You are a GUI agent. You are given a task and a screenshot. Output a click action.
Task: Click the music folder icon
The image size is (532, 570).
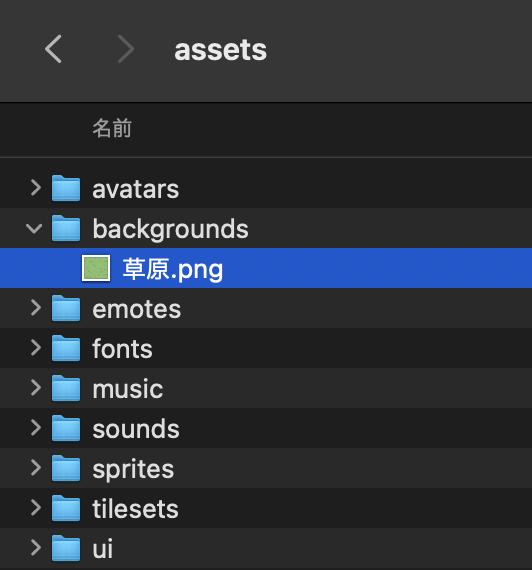(66, 388)
